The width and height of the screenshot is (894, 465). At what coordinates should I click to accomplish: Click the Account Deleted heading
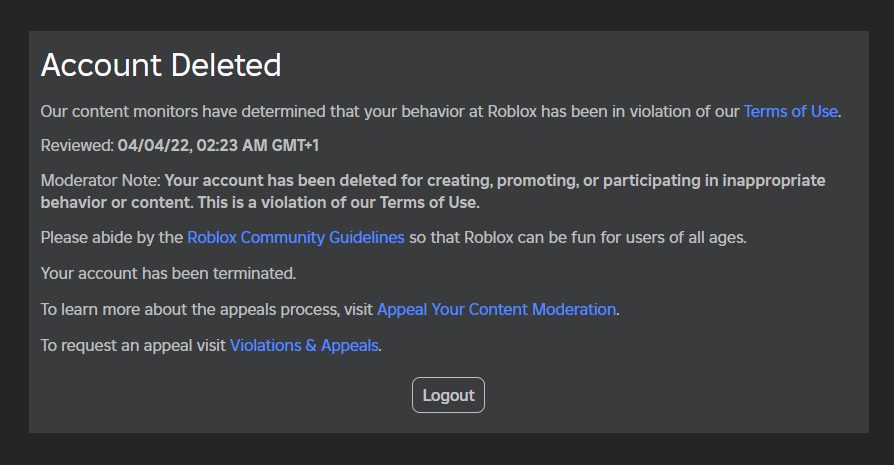coord(160,66)
